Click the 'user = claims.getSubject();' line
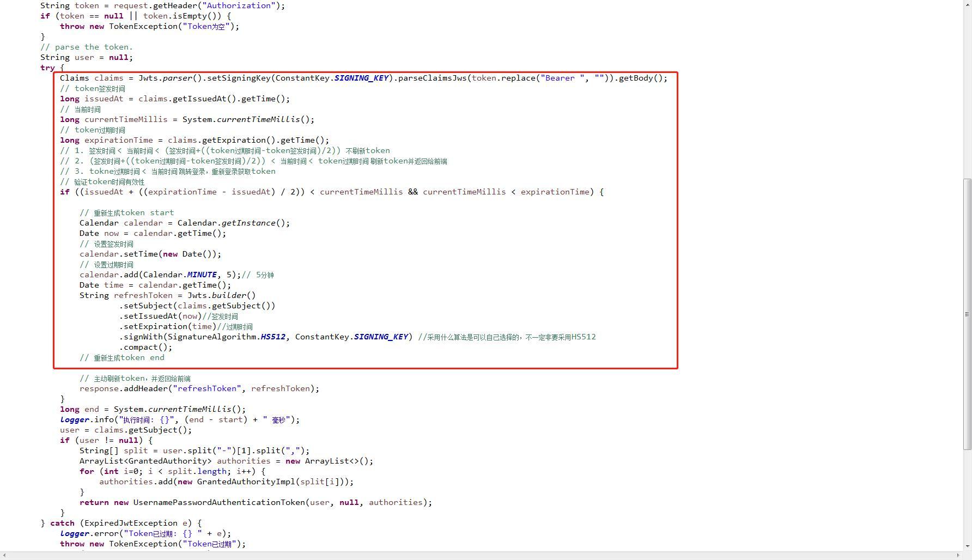This screenshot has width=972, height=560. [x=126, y=430]
